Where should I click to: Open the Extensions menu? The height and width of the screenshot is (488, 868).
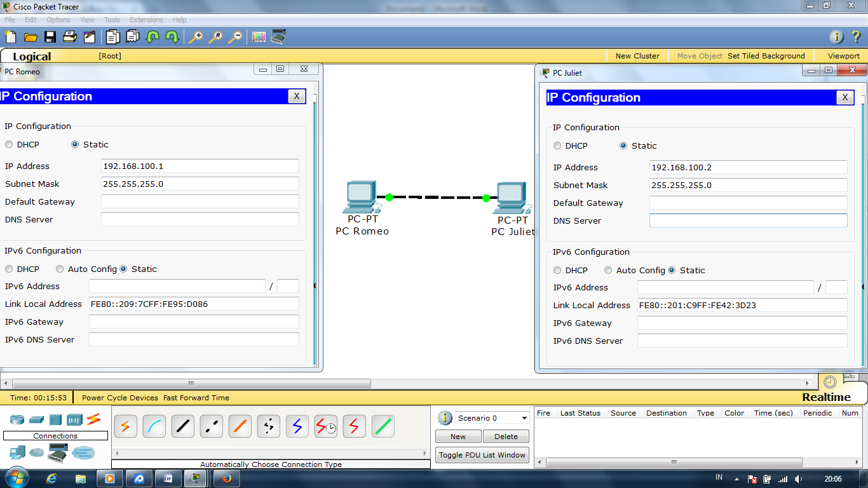pos(146,20)
